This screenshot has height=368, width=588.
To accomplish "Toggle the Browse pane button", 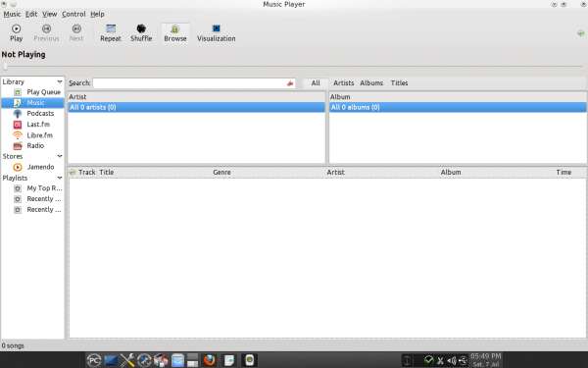I will click(x=175, y=33).
